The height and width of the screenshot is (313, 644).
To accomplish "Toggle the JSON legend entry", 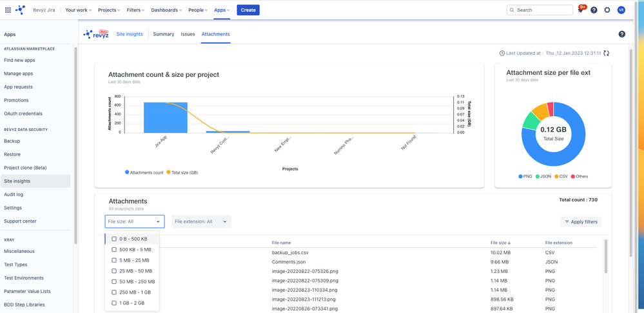I will (x=543, y=176).
